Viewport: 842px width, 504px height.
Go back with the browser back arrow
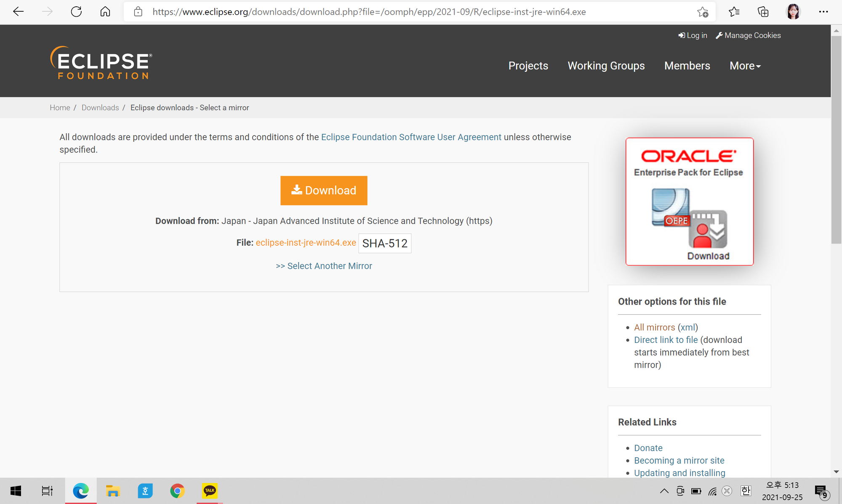click(18, 12)
